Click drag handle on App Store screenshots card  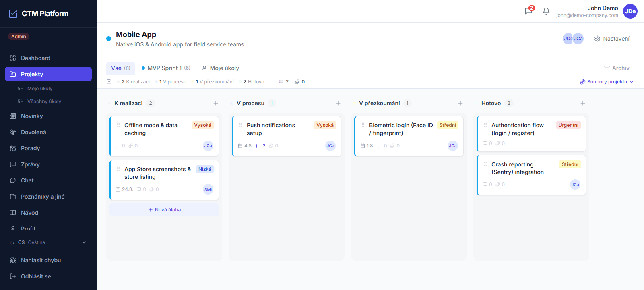click(118, 169)
